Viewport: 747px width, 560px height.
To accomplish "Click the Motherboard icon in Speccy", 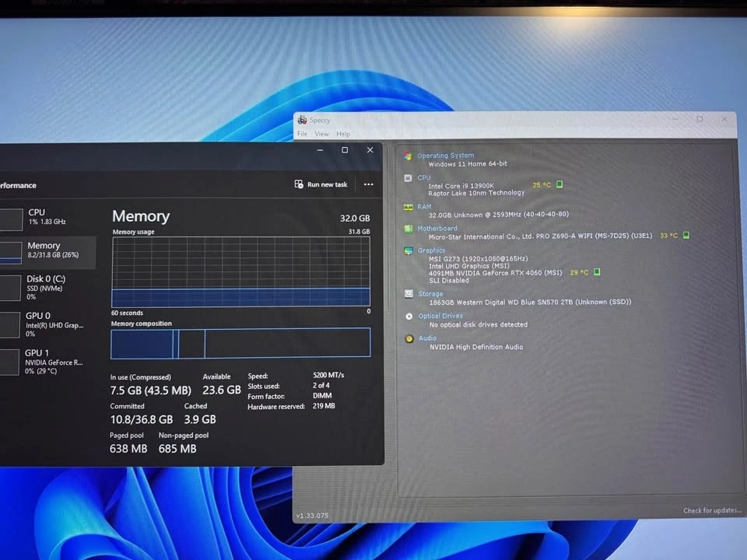I will tap(409, 229).
